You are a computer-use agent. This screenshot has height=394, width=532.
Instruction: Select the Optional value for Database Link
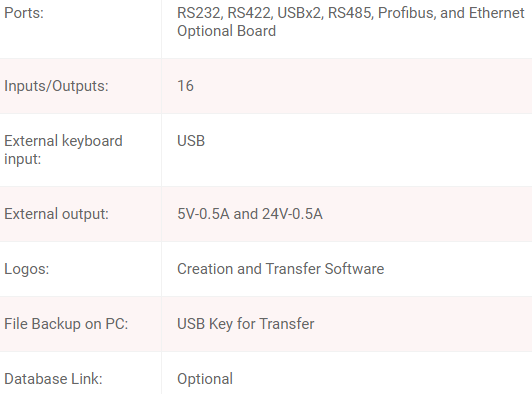(x=205, y=379)
